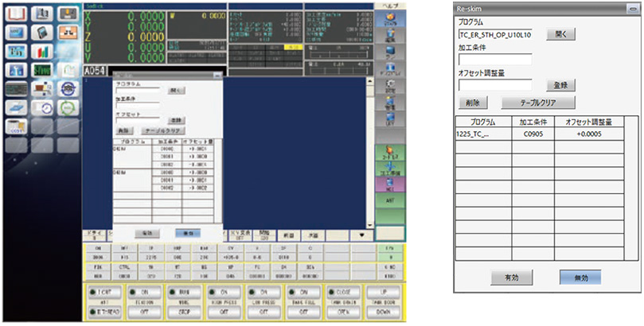644x326 pixels.
Task: Click the A054 code label
Action: [x=95, y=72]
